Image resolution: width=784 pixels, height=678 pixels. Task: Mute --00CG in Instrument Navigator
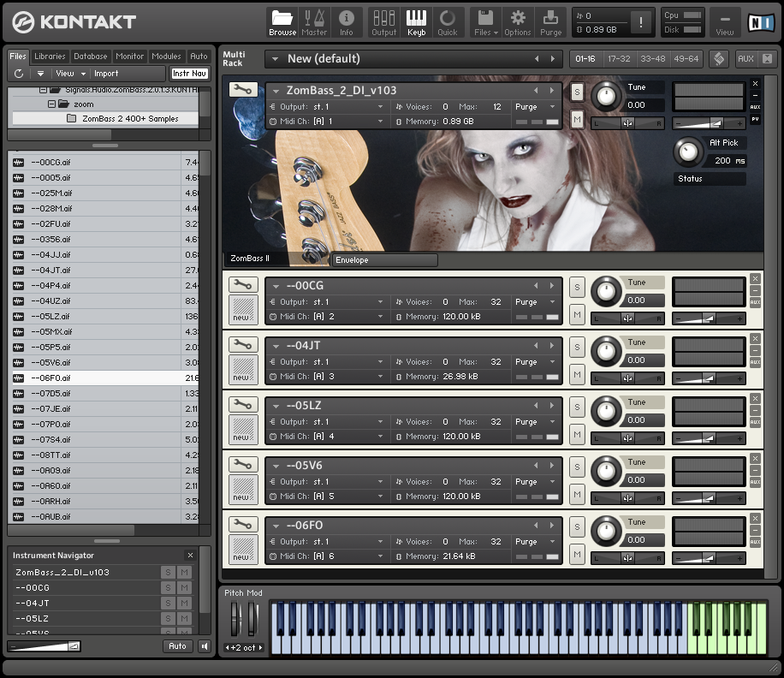coord(184,588)
